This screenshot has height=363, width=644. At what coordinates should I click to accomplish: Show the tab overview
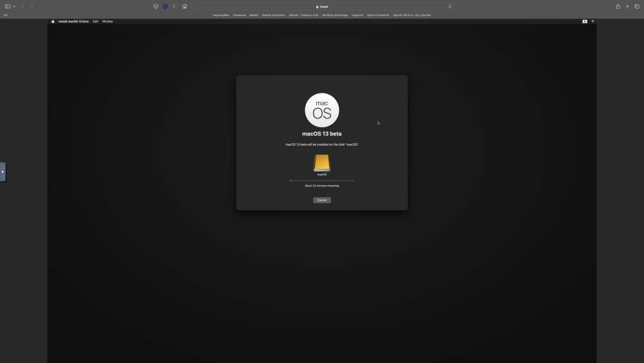point(637,6)
